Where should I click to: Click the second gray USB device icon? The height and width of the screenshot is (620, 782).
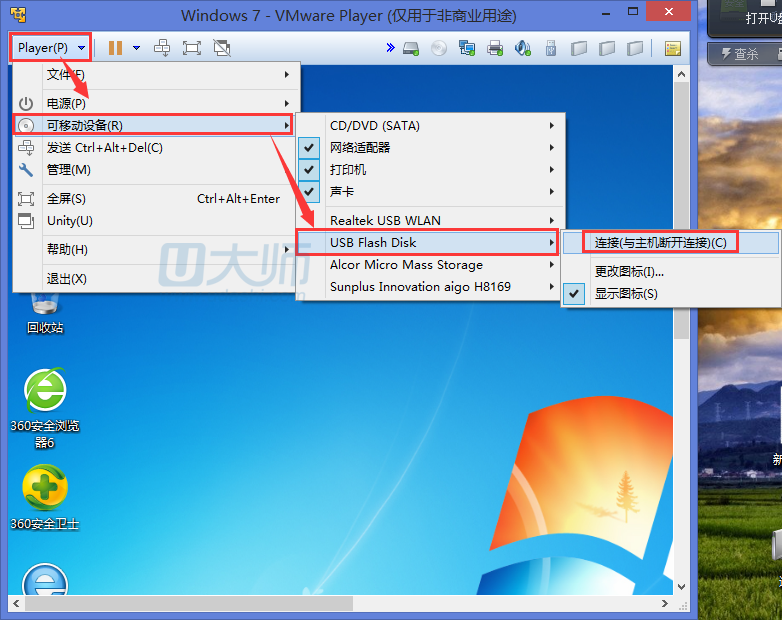tap(606, 48)
